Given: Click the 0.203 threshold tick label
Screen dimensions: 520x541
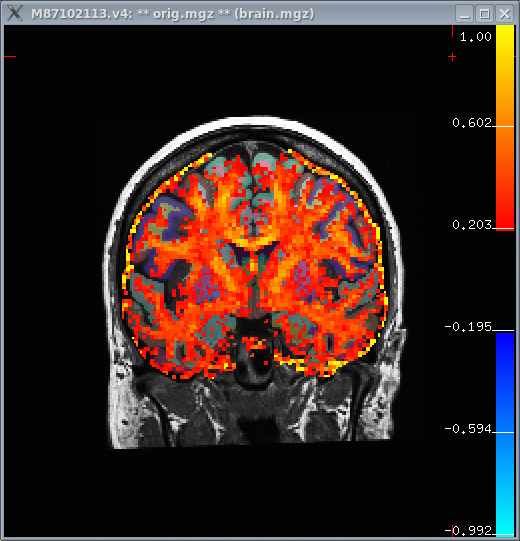Looking at the screenshot, I should tap(472, 225).
